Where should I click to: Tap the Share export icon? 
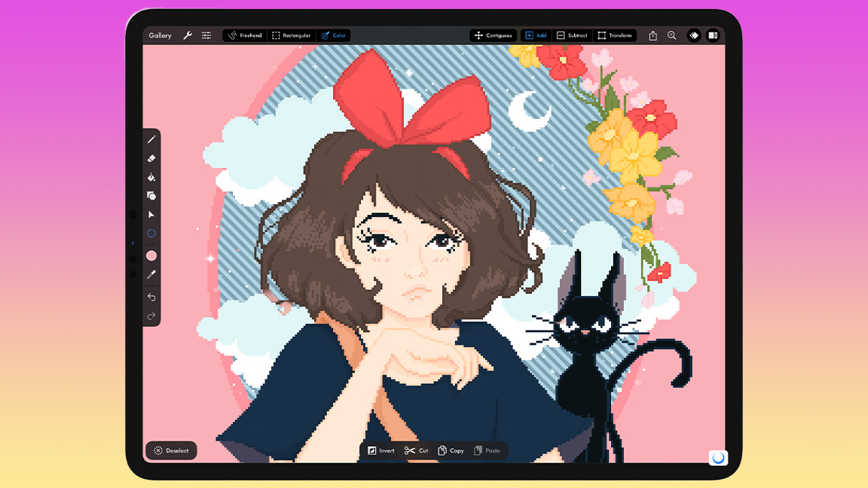click(x=653, y=35)
